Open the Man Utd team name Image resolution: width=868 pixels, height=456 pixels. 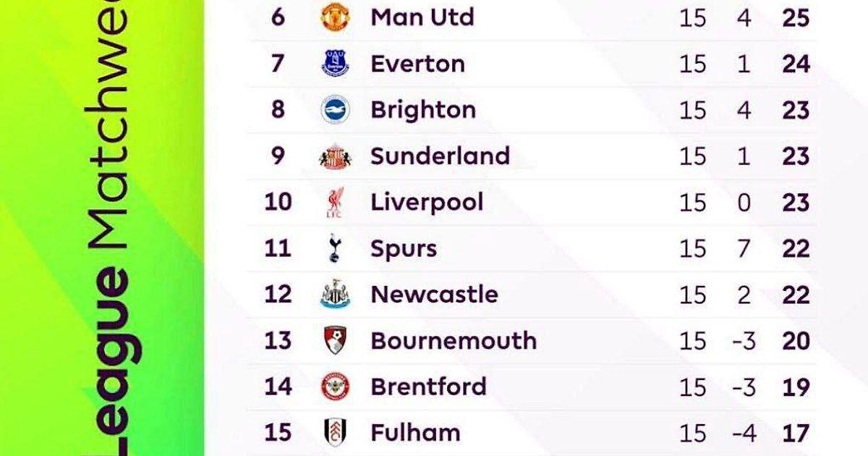422,17
